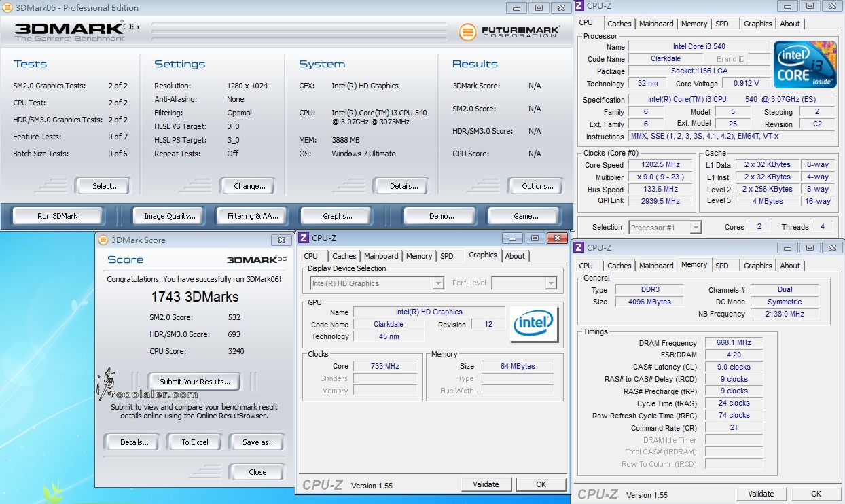Select About tab in the CPU-Z memory timings window
The height and width of the screenshot is (504, 845).
790,266
